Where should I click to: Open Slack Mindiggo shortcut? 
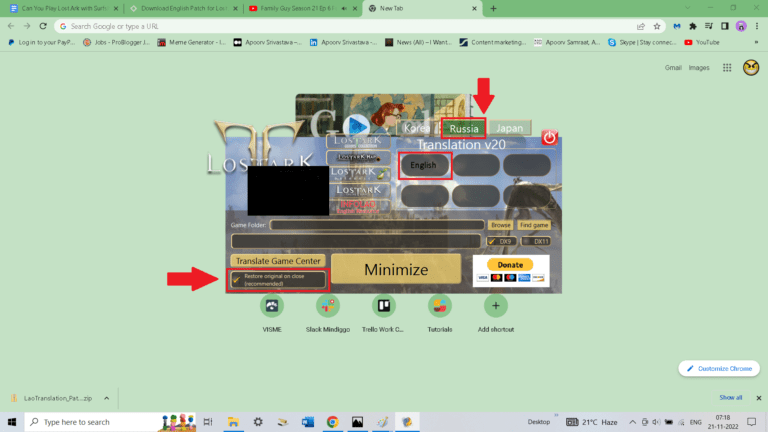point(327,306)
